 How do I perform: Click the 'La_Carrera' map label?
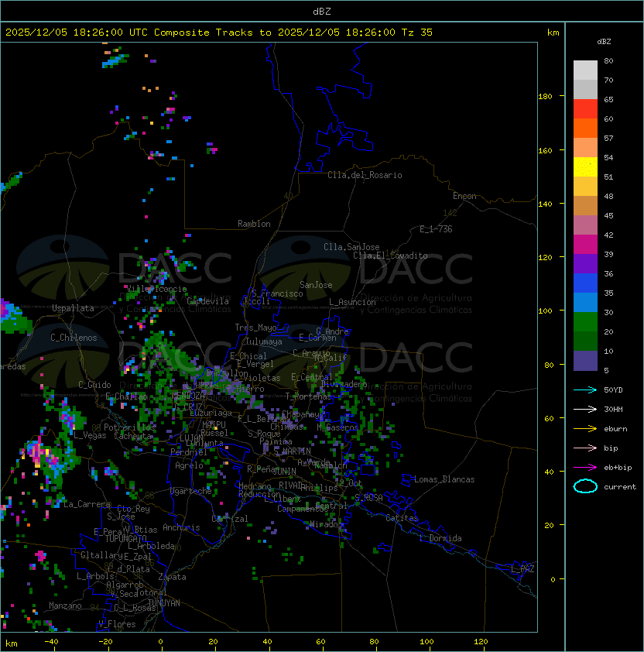coord(87,504)
